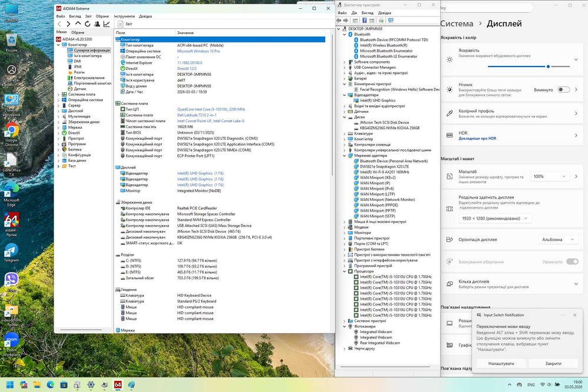Image resolution: width=588 pixels, height=392 pixels.
Task: Open the 1920 × 1280 resolution dropdown
Action: pos(495,219)
